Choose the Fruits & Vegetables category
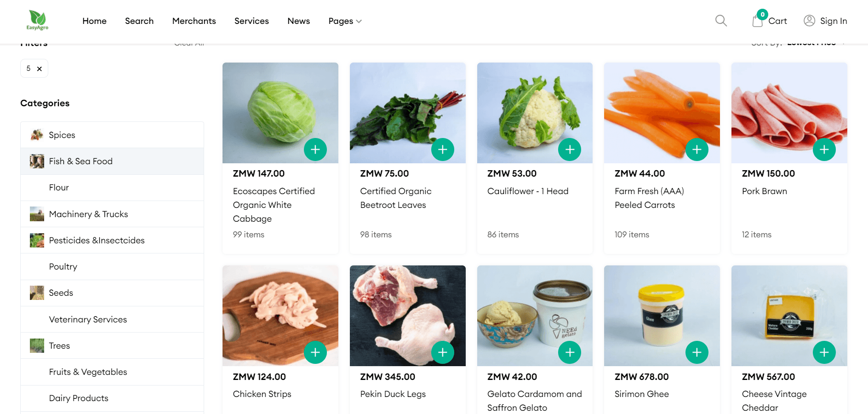The image size is (868, 414). point(112,372)
